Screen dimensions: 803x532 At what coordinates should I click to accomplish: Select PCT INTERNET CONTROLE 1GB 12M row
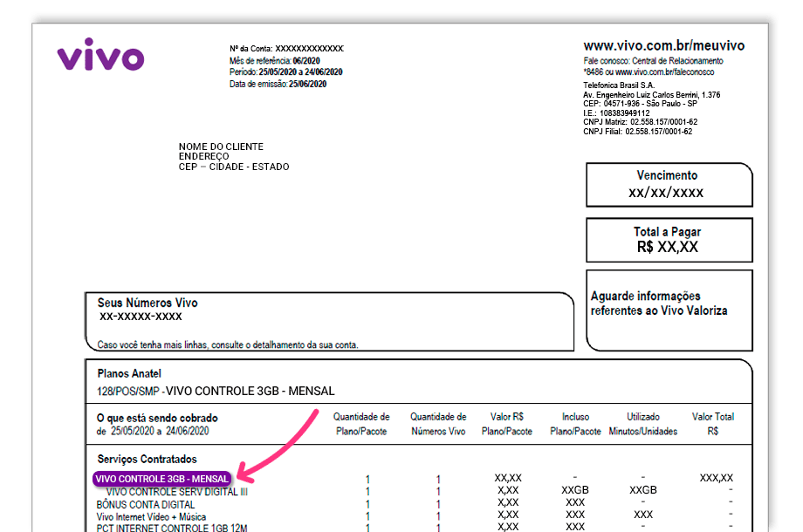(x=172, y=528)
